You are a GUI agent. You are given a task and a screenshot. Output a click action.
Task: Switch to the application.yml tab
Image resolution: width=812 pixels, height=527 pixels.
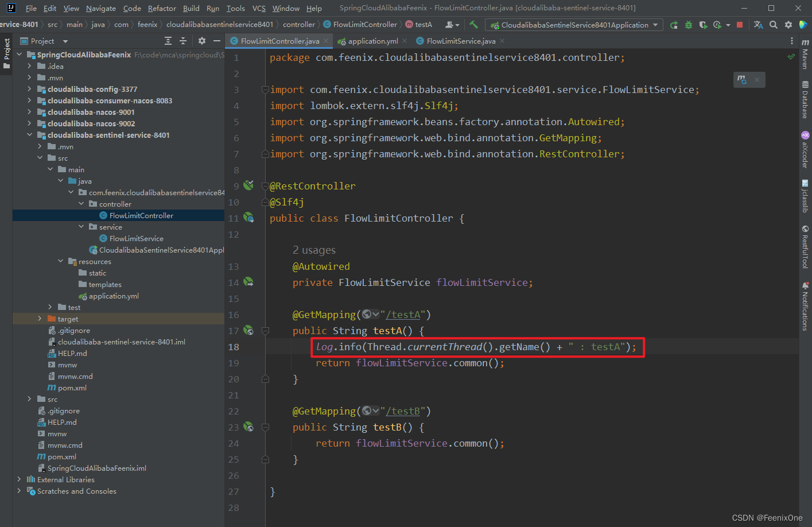pyautogui.click(x=372, y=41)
